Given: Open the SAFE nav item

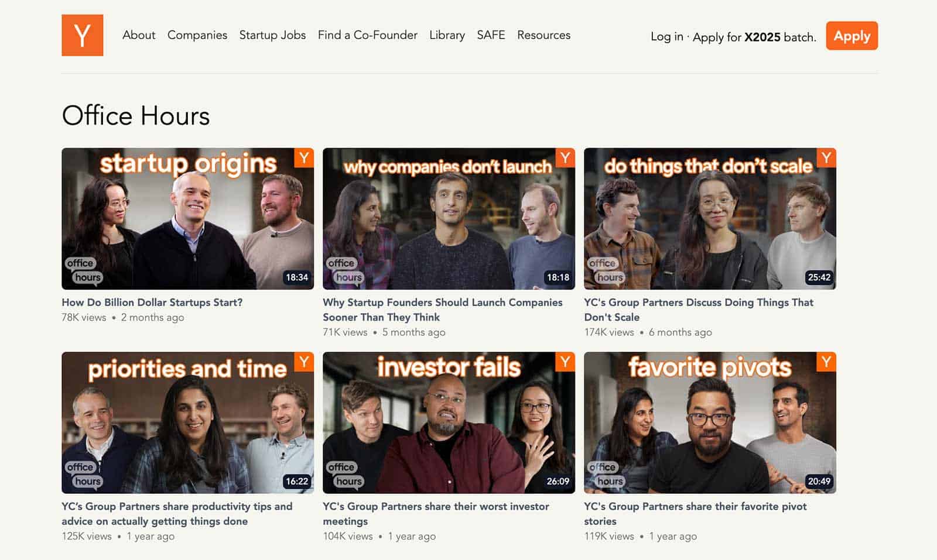Looking at the screenshot, I should click(x=491, y=35).
